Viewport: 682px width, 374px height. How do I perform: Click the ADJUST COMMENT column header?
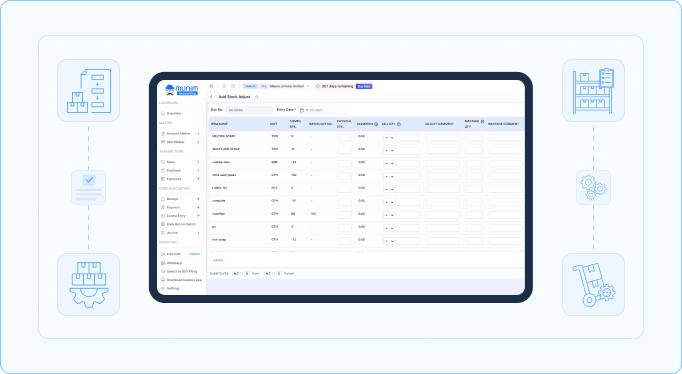pos(439,124)
